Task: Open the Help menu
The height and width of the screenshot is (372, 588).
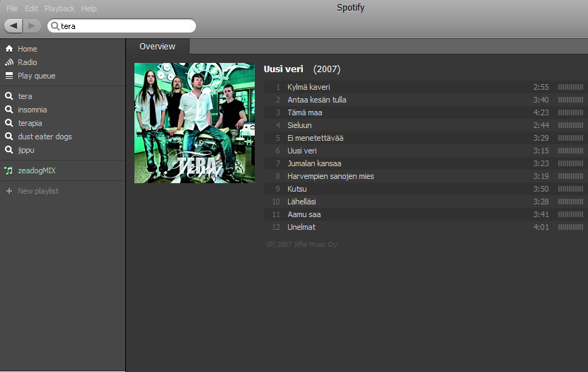Action: 89,8
